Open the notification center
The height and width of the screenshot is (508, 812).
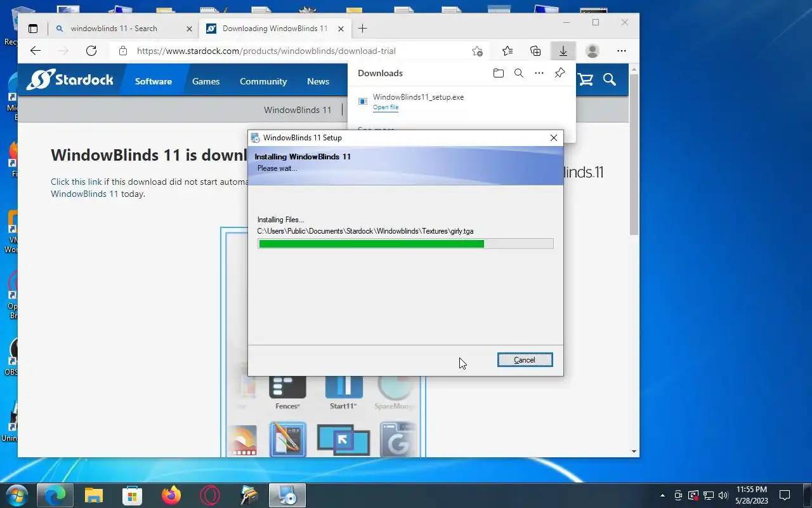point(785,495)
